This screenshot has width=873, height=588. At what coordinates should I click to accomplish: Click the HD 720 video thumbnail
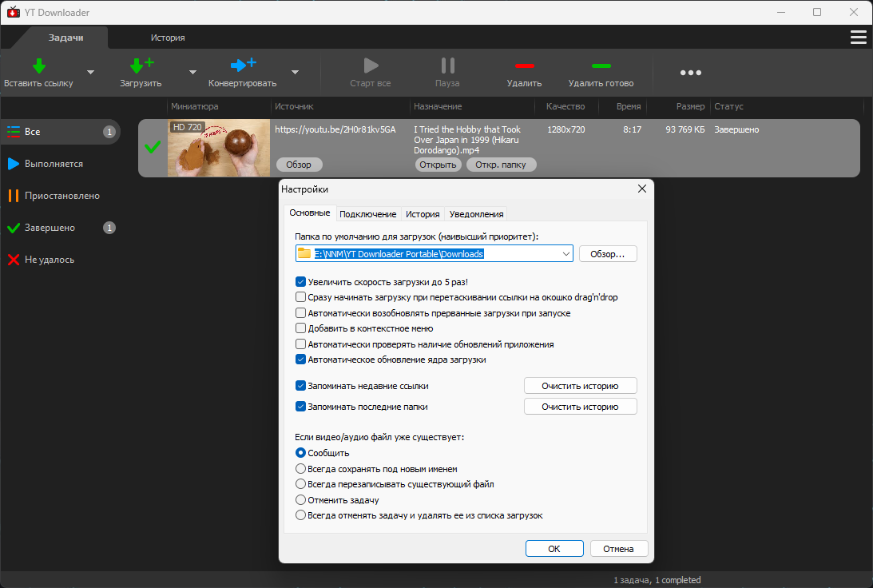[x=219, y=148]
